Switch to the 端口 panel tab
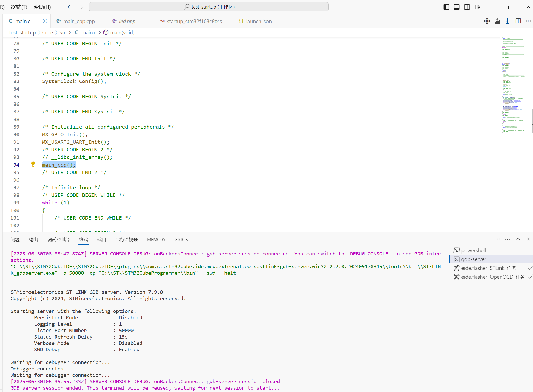This screenshot has height=392, width=533. (x=101, y=240)
